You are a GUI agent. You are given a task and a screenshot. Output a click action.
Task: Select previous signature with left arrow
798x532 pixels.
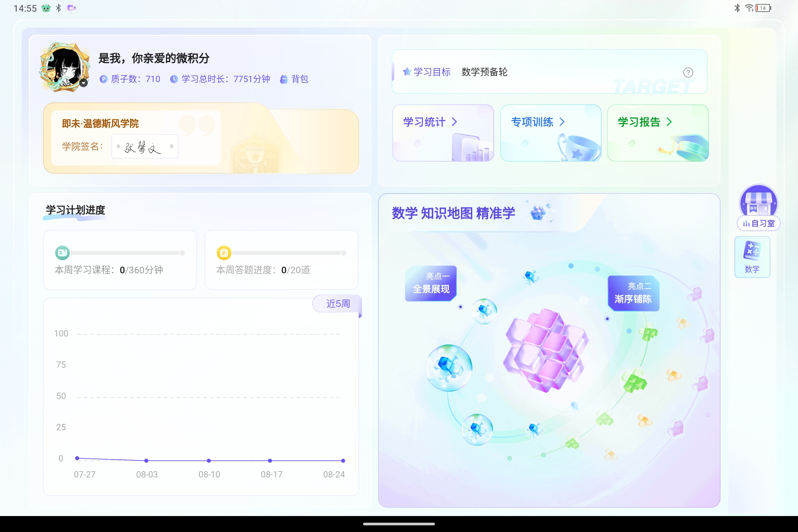[x=118, y=146]
